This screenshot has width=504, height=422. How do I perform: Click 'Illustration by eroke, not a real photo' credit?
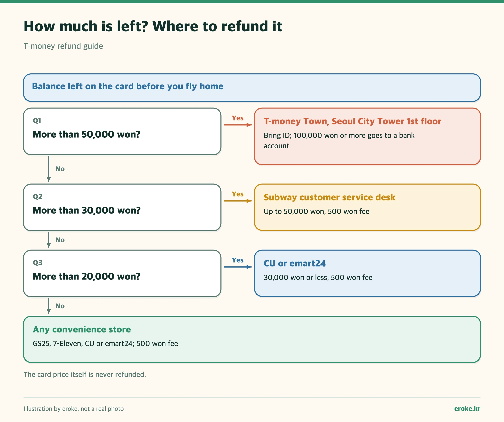coord(73,409)
